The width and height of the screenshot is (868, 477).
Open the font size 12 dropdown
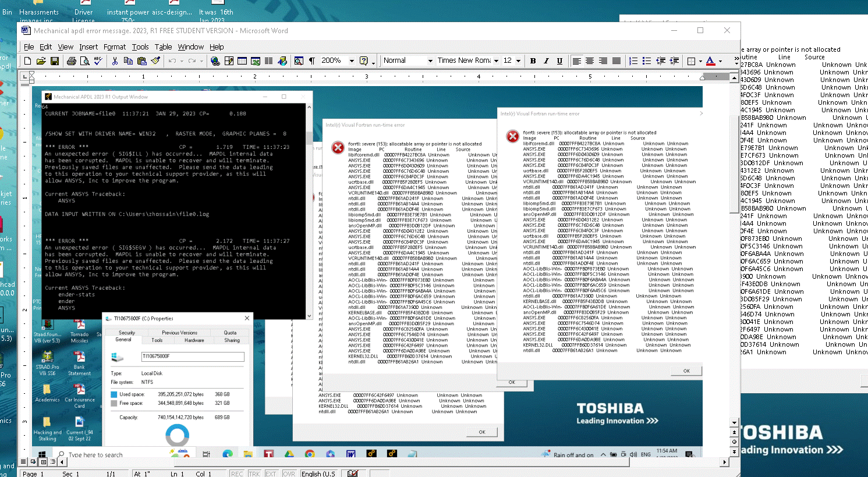click(x=518, y=60)
